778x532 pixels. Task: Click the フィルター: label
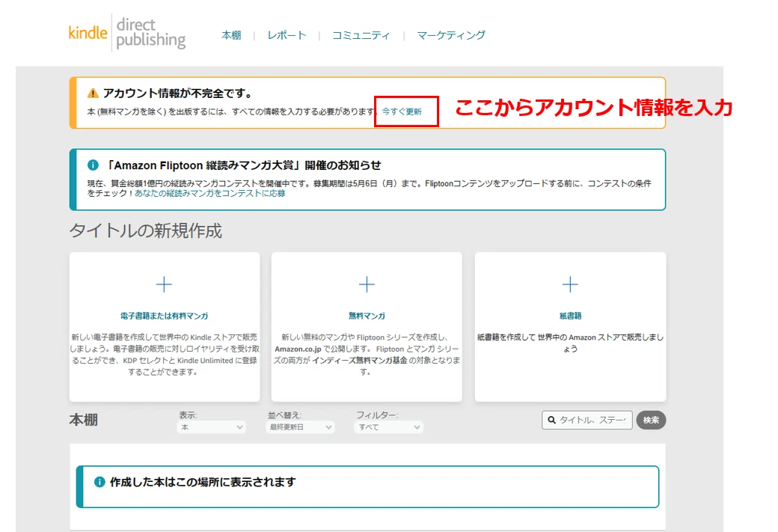pyautogui.click(x=378, y=415)
